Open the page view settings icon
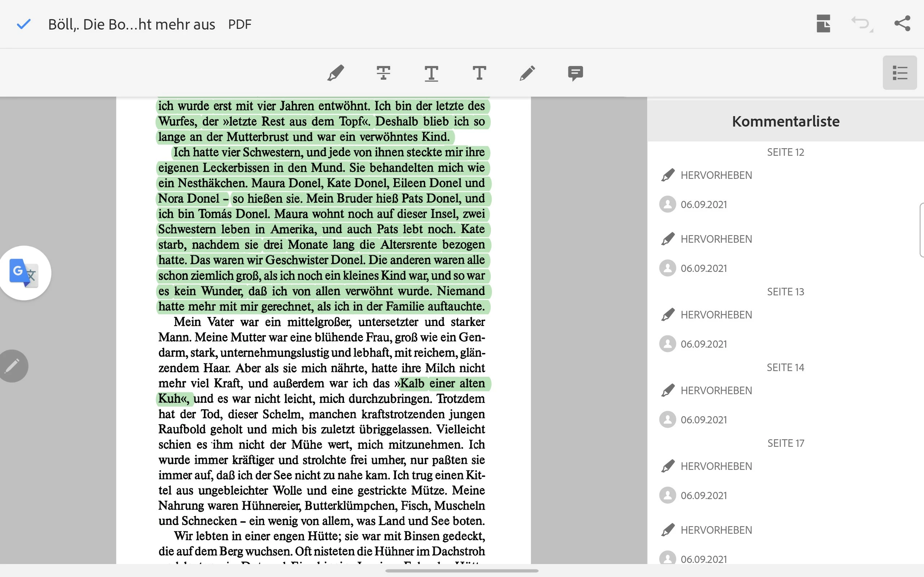 823,24
